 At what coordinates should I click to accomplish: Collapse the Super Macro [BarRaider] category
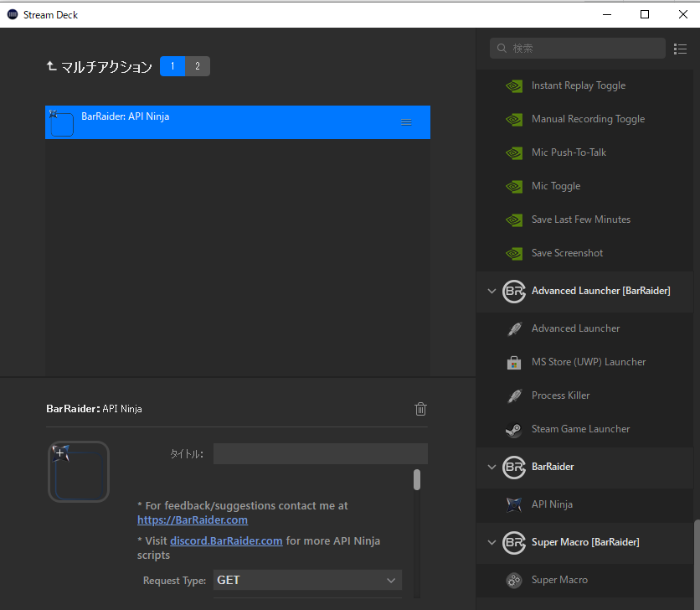tap(492, 543)
